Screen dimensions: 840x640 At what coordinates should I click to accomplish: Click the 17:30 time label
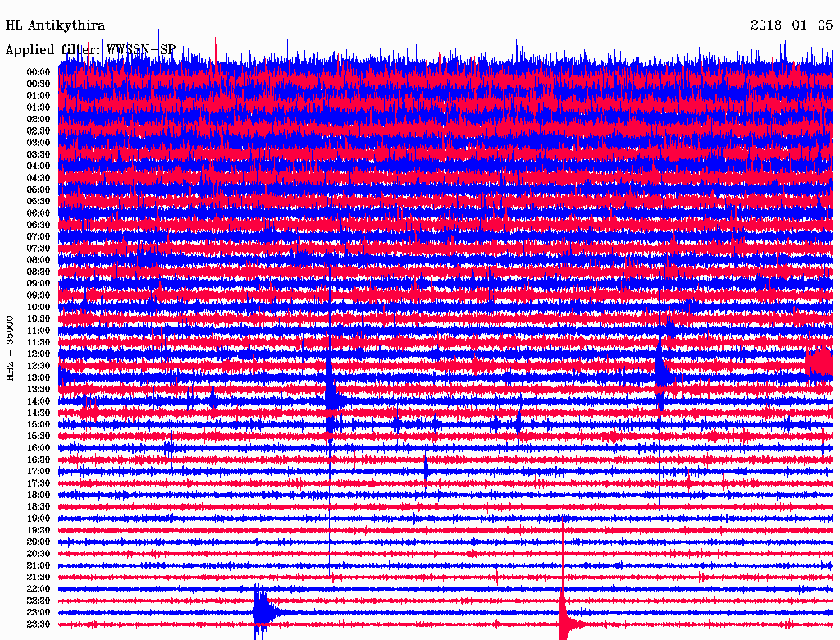click(39, 483)
